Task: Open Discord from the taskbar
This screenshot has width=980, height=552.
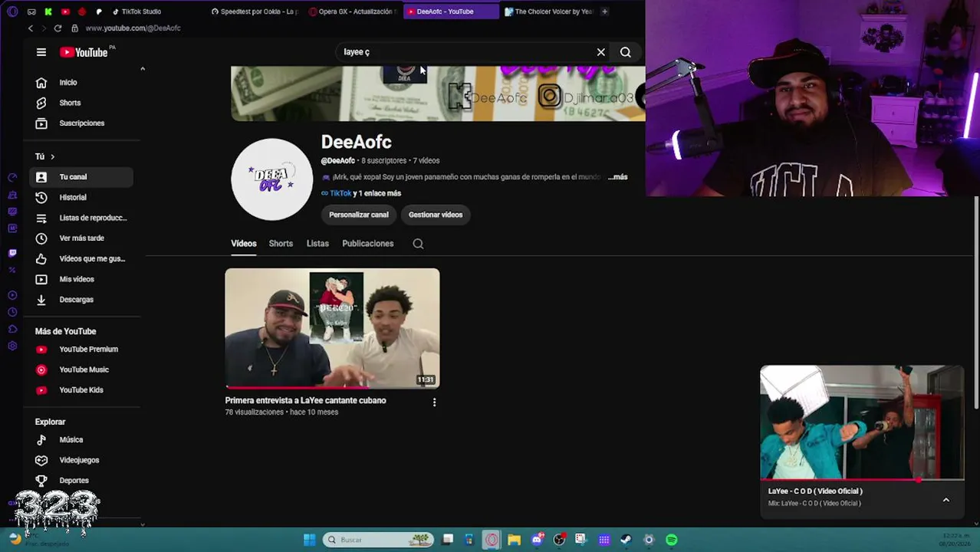Action: tap(537, 540)
